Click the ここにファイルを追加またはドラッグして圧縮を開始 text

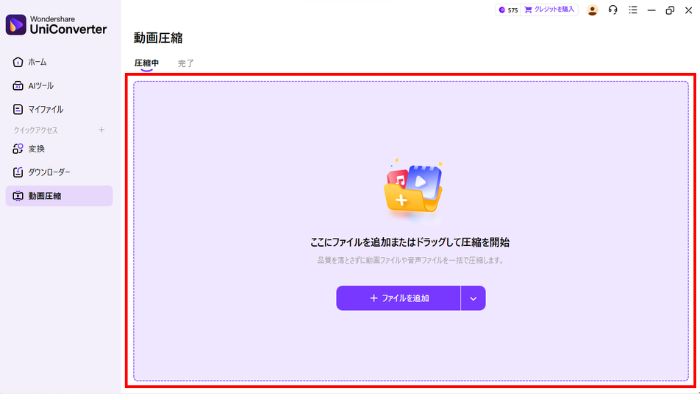[x=410, y=242]
